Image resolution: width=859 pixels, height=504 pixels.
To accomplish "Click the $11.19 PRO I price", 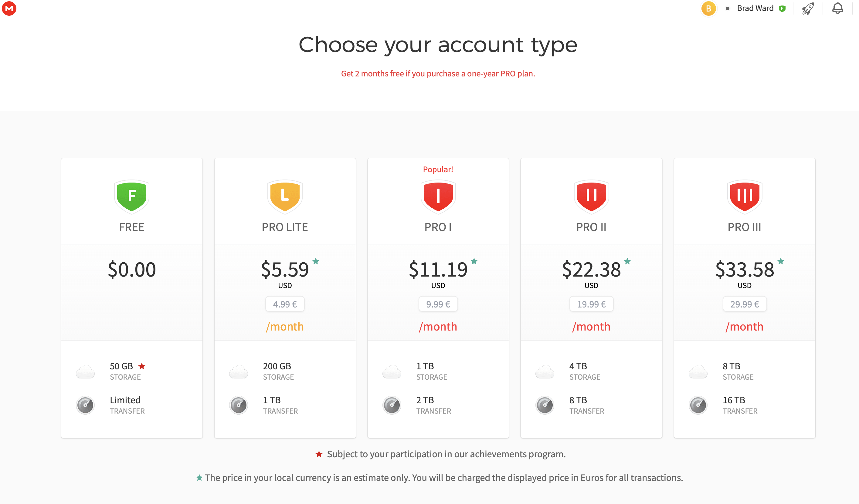I will [438, 269].
